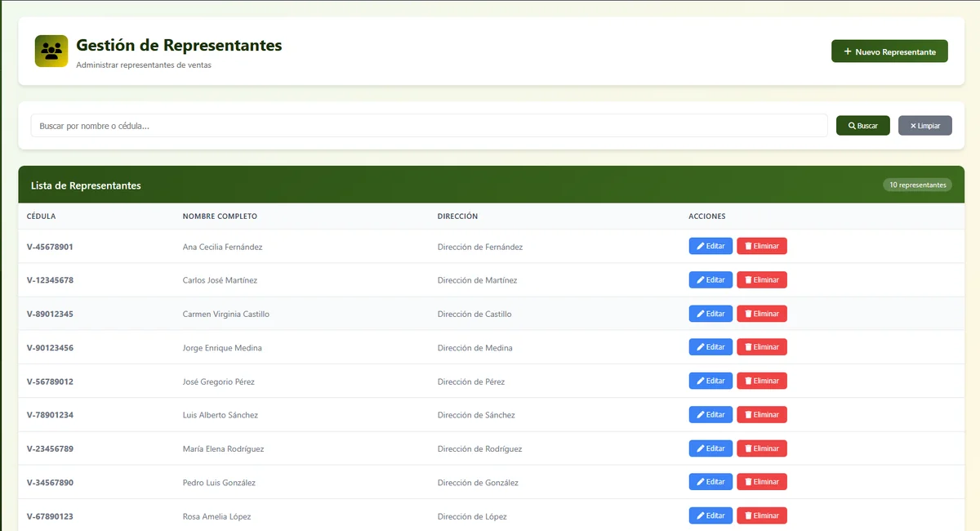Viewport: 980px width, 531px height.
Task: Click the NOMBRE COMPLETO column header
Action: pyautogui.click(x=220, y=216)
